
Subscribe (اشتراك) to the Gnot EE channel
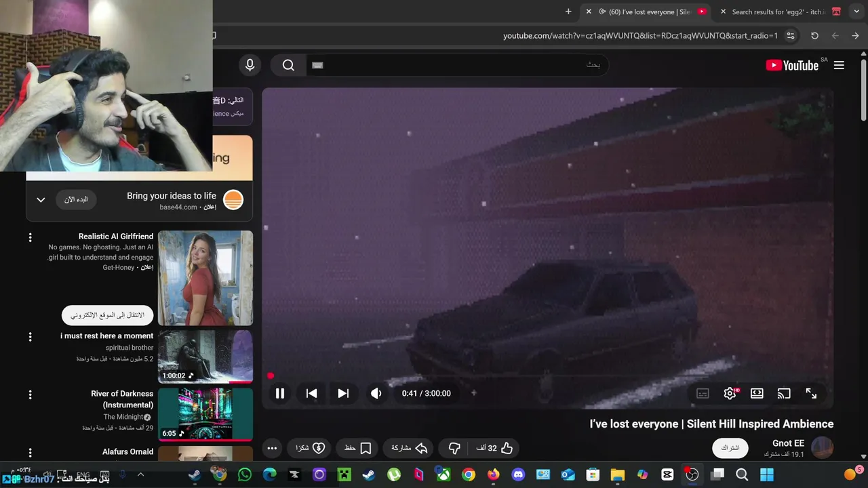pos(730,448)
